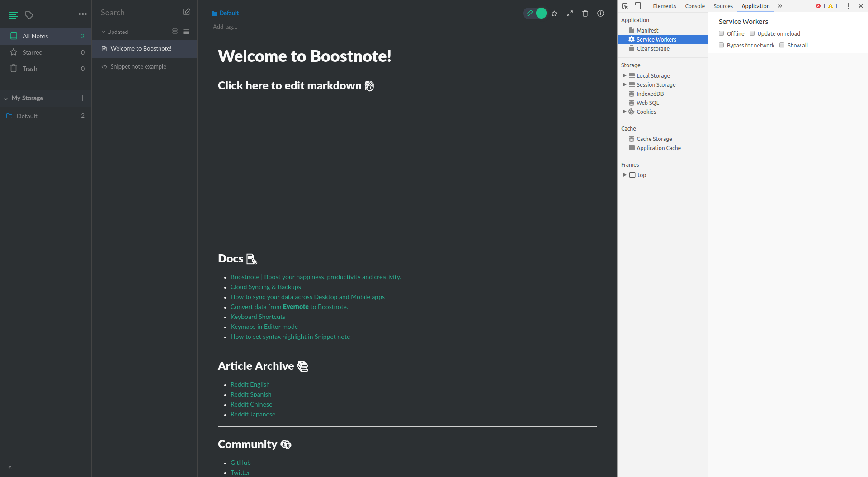868x477 pixels.
Task: Star this note
Action: (x=554, y=14)
